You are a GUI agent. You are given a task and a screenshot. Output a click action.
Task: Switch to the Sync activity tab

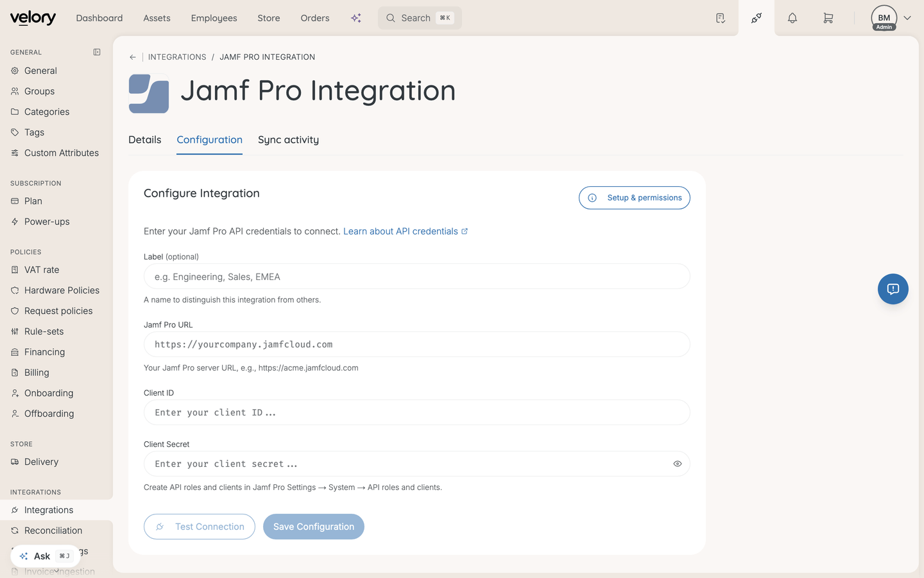point(288,140)
